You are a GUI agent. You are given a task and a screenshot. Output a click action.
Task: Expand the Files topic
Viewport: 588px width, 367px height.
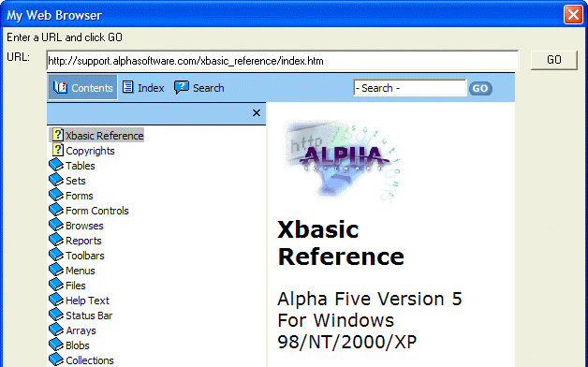[76, 286]
